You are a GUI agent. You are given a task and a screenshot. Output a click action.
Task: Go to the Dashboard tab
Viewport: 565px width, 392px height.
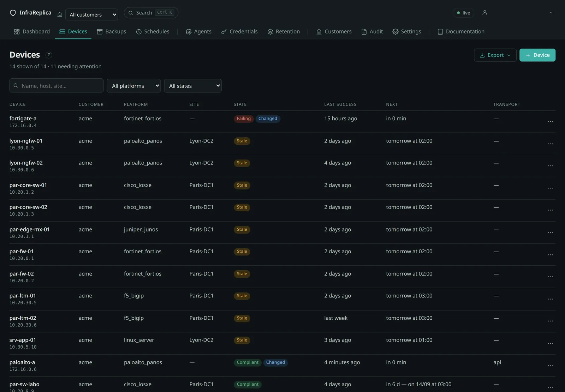[x=32, y=31]
